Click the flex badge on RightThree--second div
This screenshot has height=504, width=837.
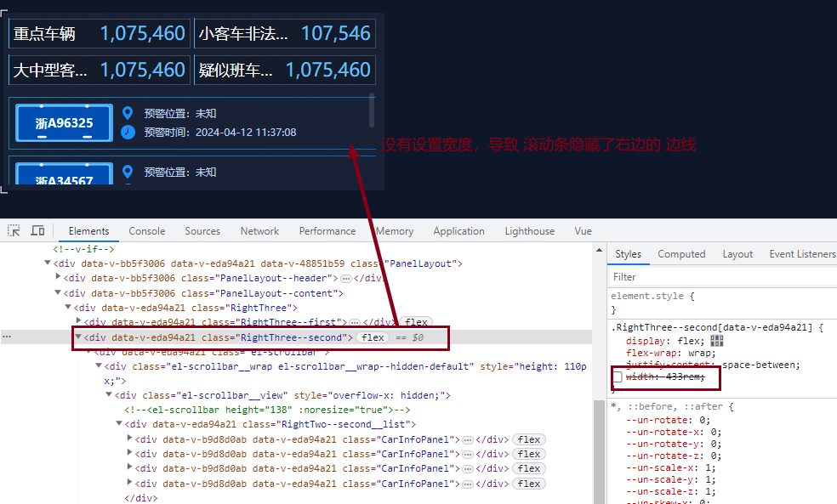[373, 337]
